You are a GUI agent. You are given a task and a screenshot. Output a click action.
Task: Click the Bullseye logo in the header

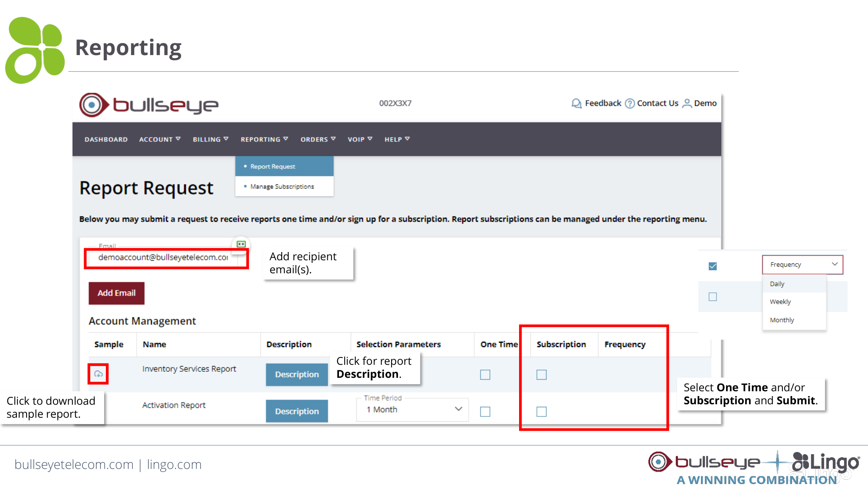(149, 105)
